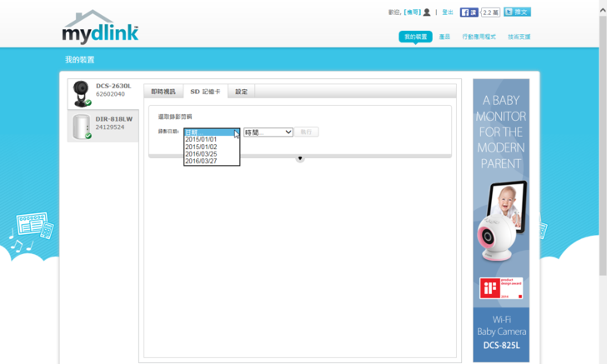Click the mydlink logo
Image resolution: width=607 pixels, height=364 pixels.
(x=100, y=27)
